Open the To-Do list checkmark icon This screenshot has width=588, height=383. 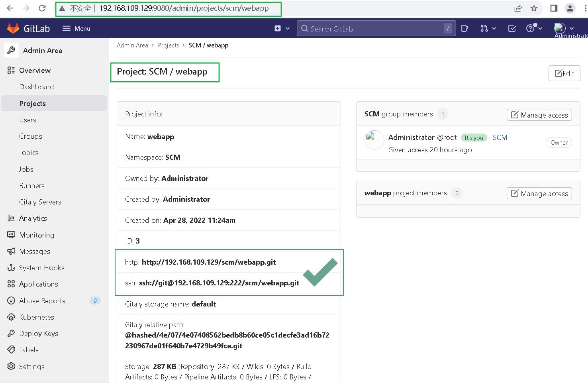512,28
